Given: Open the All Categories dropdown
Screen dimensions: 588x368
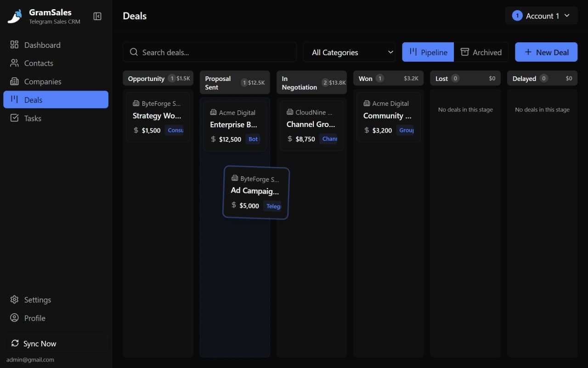Looking at the screenshot, I should point(349,52).
